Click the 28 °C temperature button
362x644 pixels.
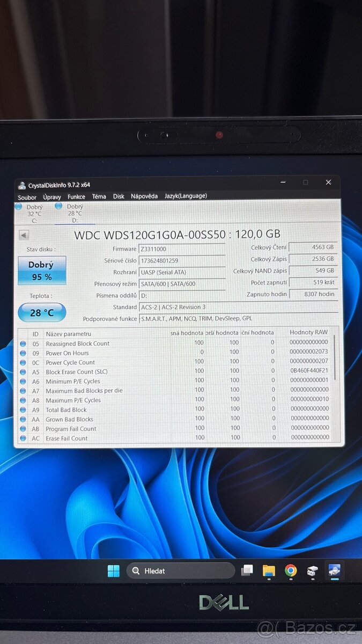(x=42, y=312)
